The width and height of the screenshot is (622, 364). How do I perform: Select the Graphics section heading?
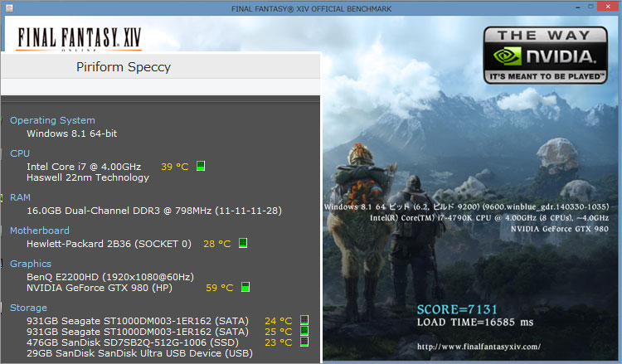click(x=31, y=264)
